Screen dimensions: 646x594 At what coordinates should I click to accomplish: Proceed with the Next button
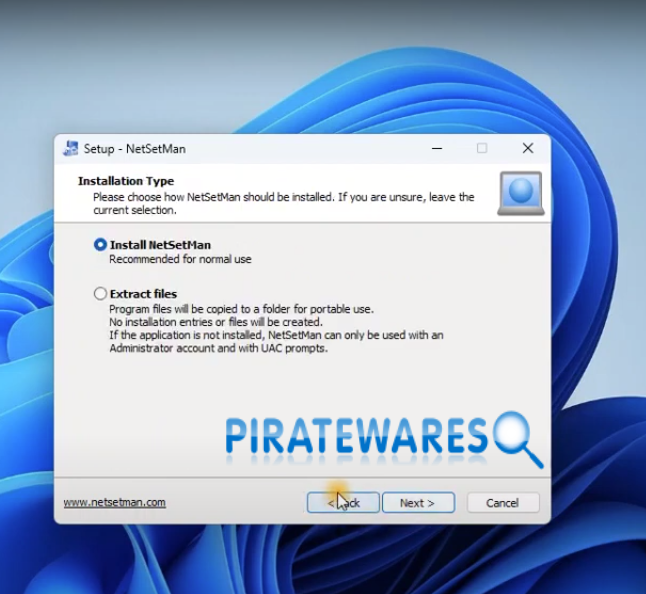(419, 503)
